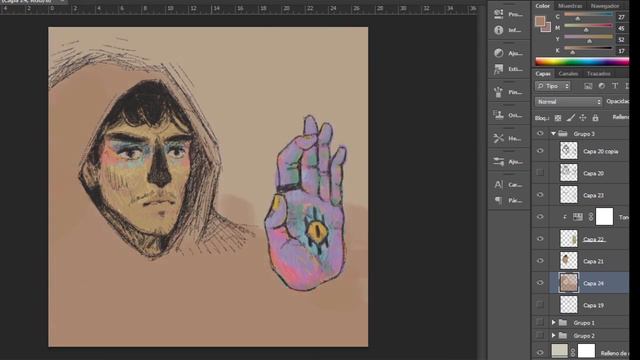Hide the Capa 23 layer
The image size is (640, 360).
(540, 195)
